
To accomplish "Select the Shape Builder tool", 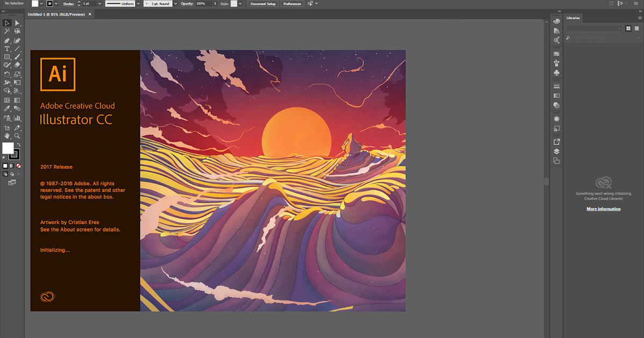I will click(x=7, y=91).
